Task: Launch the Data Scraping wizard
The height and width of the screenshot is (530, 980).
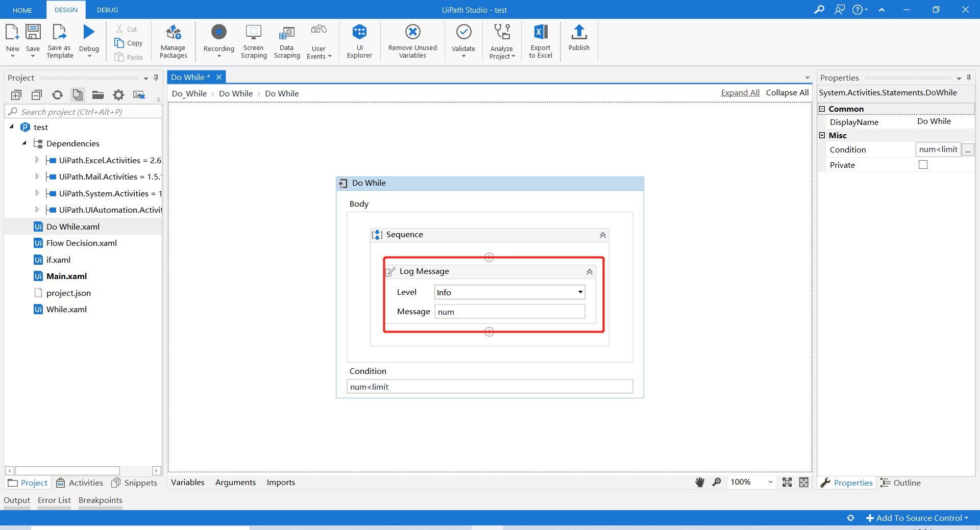Action: [287, 41]
